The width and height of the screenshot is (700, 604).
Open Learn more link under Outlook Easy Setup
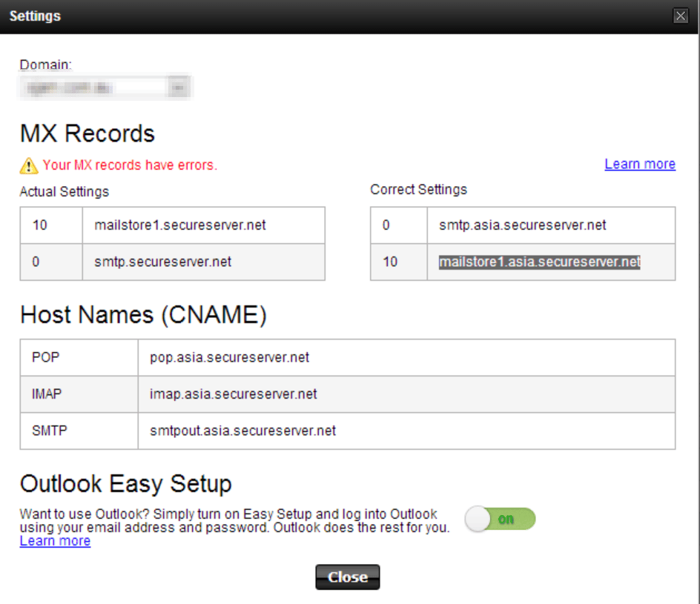tap(54, 541)
